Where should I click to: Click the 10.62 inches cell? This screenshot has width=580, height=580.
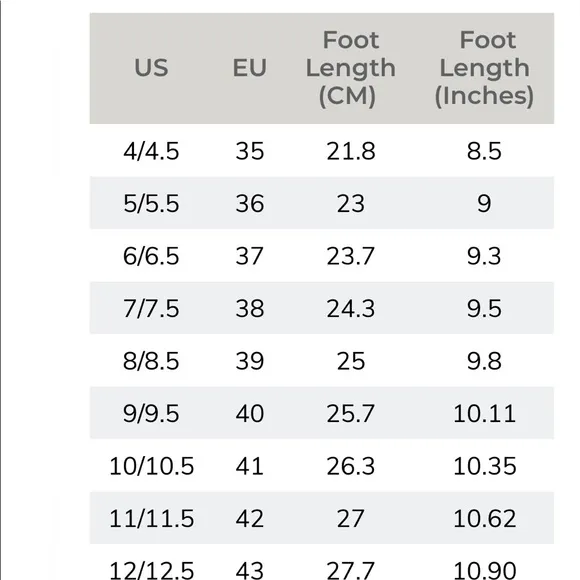[484, 519]
